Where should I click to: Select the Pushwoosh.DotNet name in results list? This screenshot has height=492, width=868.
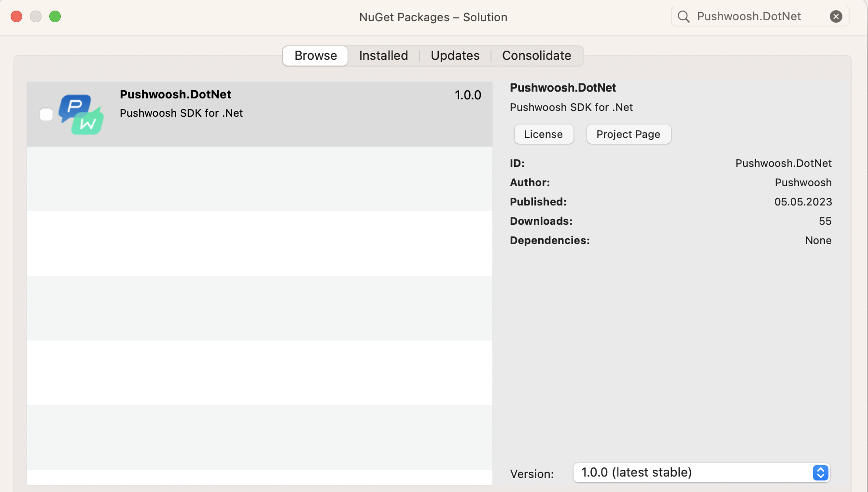click(175, 95)
